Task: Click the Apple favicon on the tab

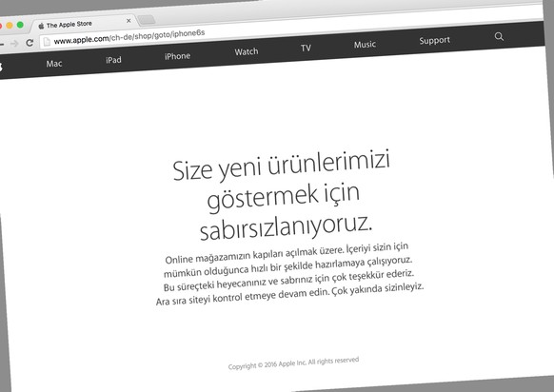Action: click(41, 26)
